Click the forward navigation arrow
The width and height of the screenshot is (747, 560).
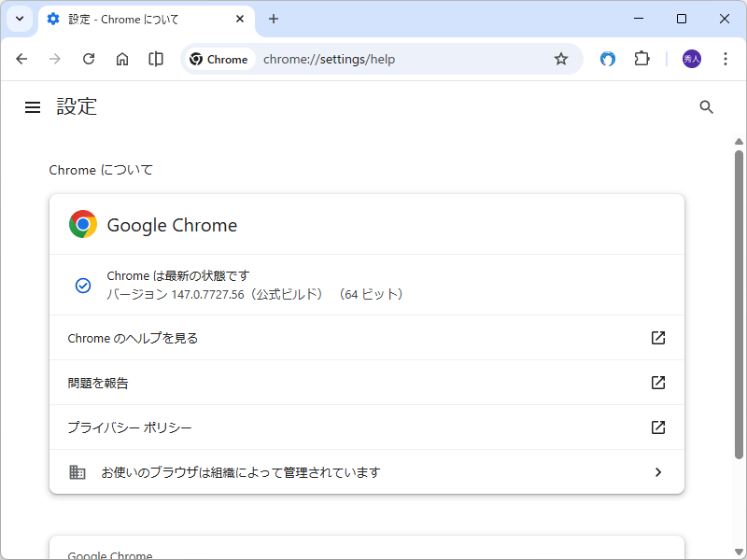coord(55,59)
